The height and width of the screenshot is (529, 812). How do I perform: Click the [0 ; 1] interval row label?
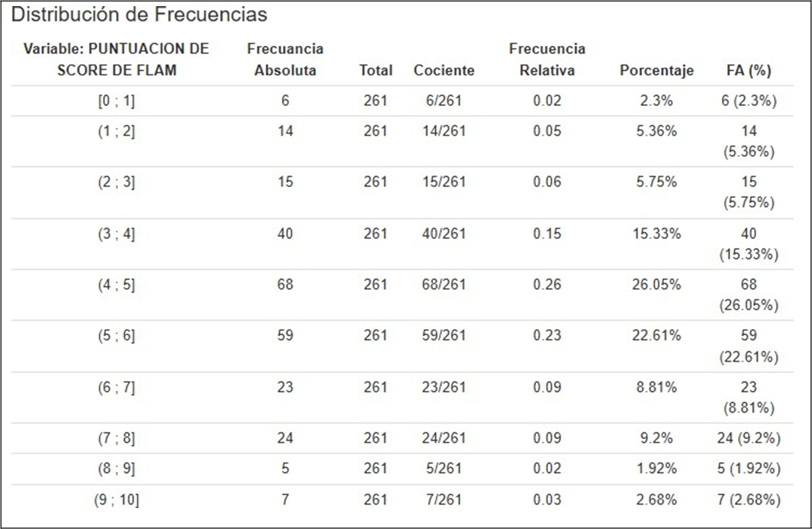coord(116,101)
